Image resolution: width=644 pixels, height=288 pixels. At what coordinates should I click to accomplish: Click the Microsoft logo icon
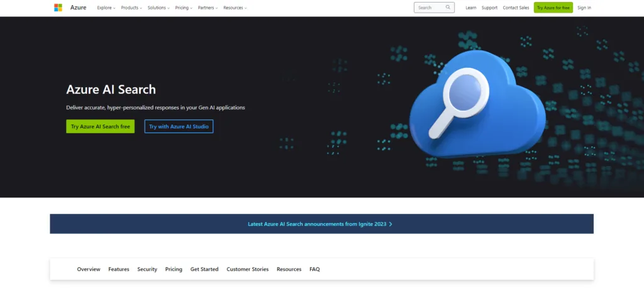click(58, 8)
